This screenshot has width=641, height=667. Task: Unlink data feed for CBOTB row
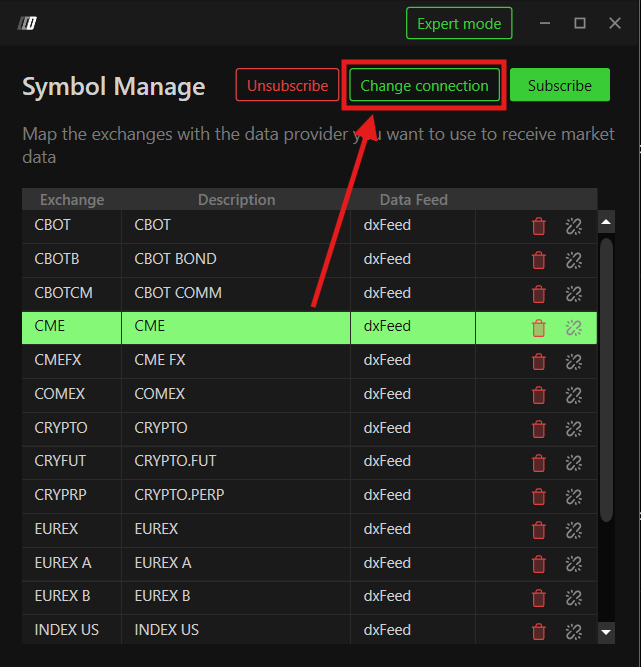coord(573,260)
